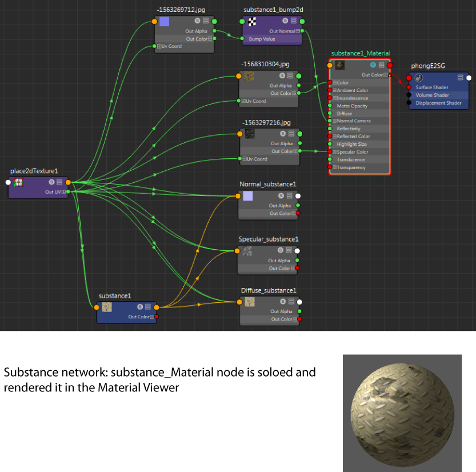Click Out Alpha port on -1563269712.jpg

[214, 31]
